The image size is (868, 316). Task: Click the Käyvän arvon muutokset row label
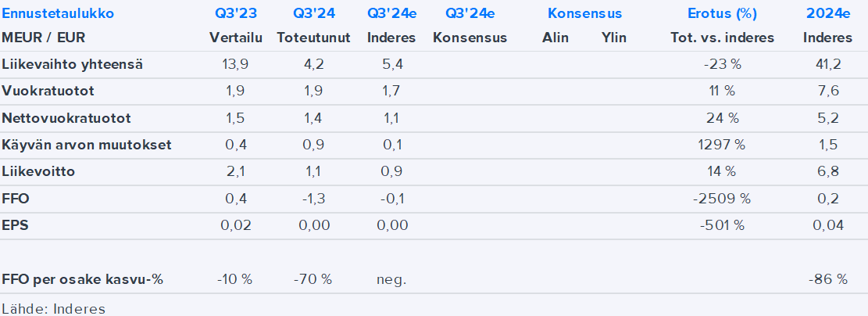[x=87, y=145]
